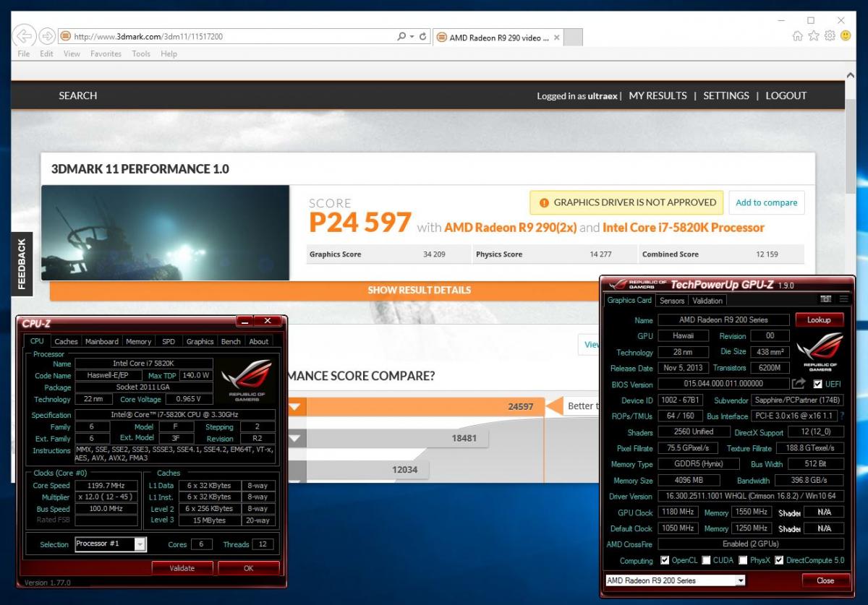Open the GPU selection dropdown in GPU-Z
This screenshot has height=605, width=868.
(x=675, y=580)
